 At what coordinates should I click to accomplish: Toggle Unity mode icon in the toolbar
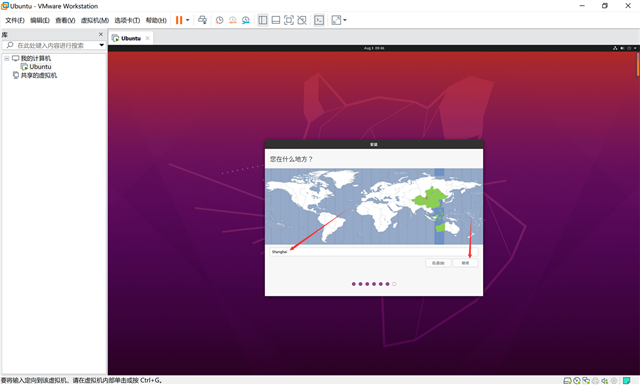pos(302,20)
